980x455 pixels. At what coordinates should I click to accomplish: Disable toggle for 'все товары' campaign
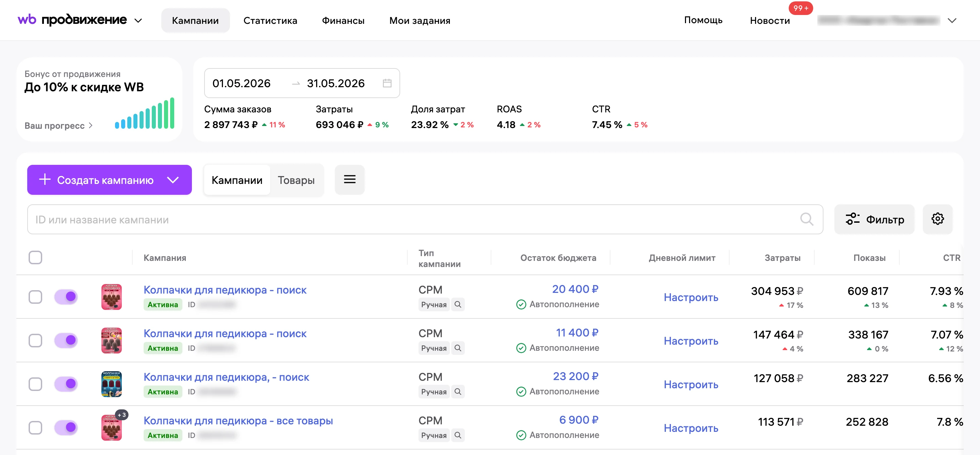point(66,427)
